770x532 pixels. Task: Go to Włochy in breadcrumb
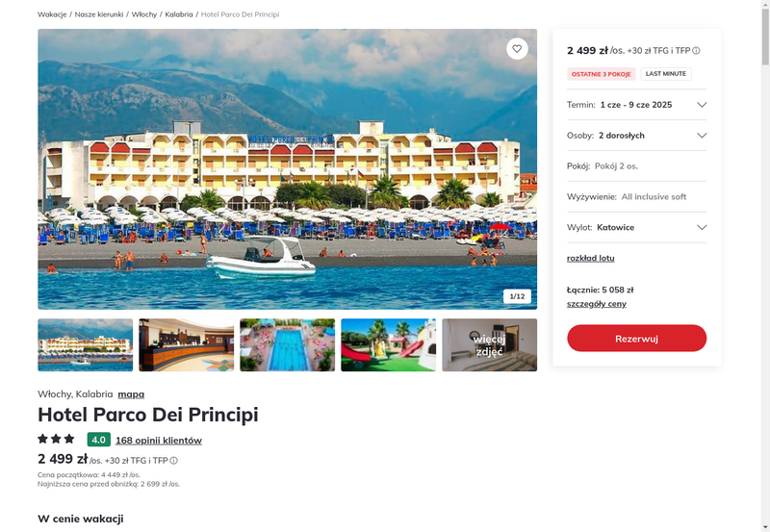coord(143,14)
